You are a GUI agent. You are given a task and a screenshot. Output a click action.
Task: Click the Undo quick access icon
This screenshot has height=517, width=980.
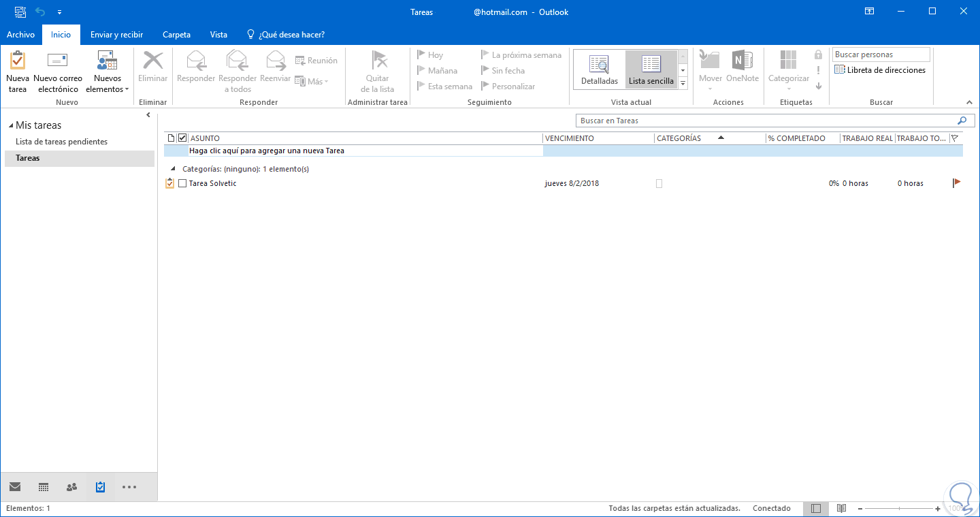[40, 12]
